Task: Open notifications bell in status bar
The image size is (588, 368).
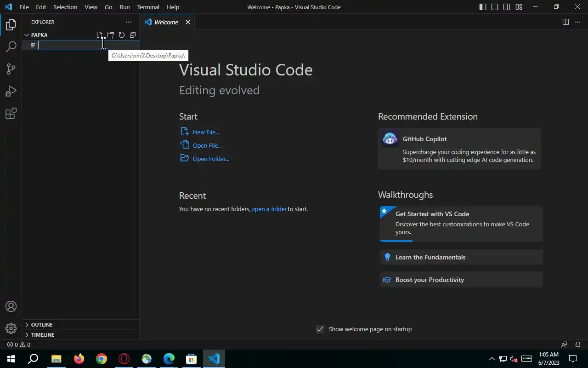Action: point(578,345)
